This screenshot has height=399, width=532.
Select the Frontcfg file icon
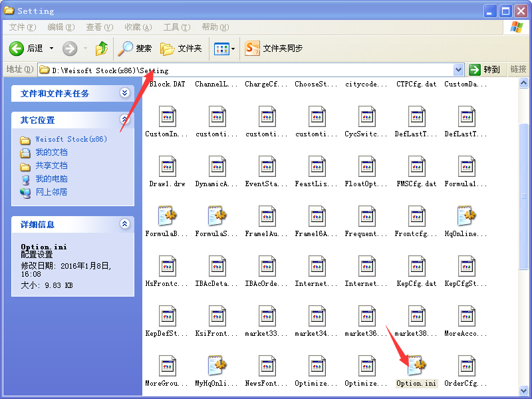pyautogui.click(x=416, y=216)
